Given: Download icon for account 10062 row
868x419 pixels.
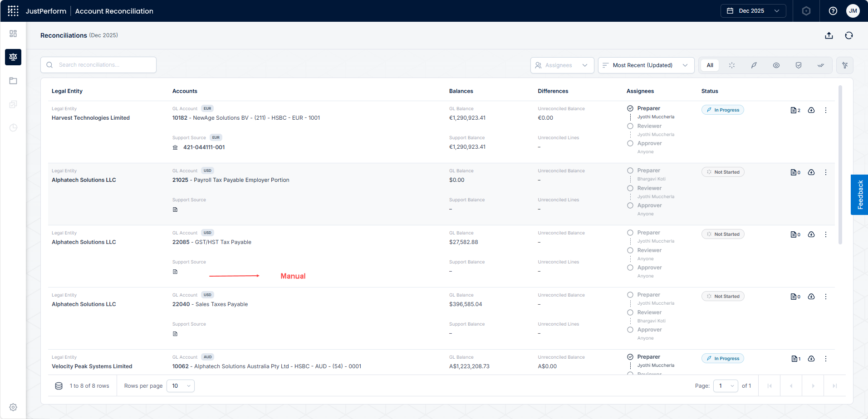Looking at the screenshot, I should tap(811, 359).
